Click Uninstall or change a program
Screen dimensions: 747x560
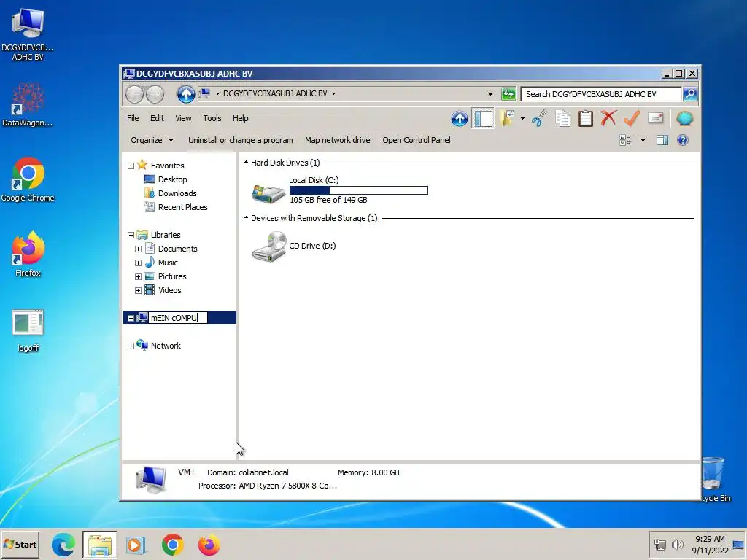pyautogui.click(x=240, y=140)
